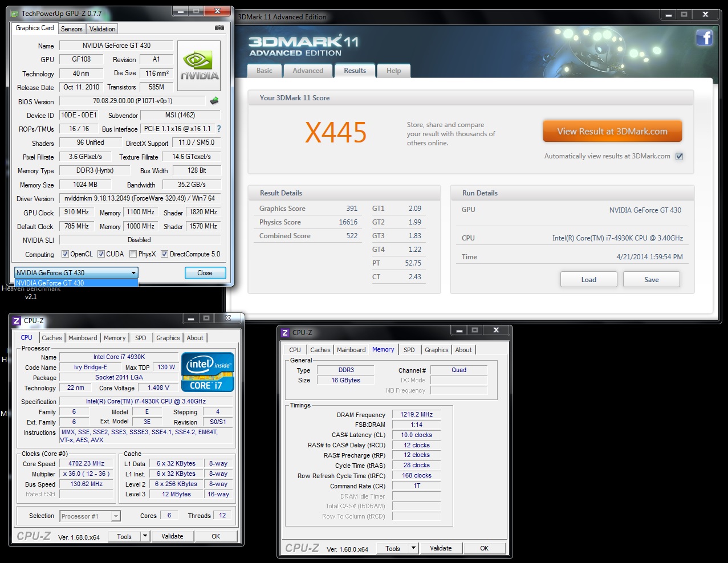This screenshot has height=563, width=728.
Task: Select NVIDIA GeForce GT 430 list entry
Action: click(x=76, y=283)
